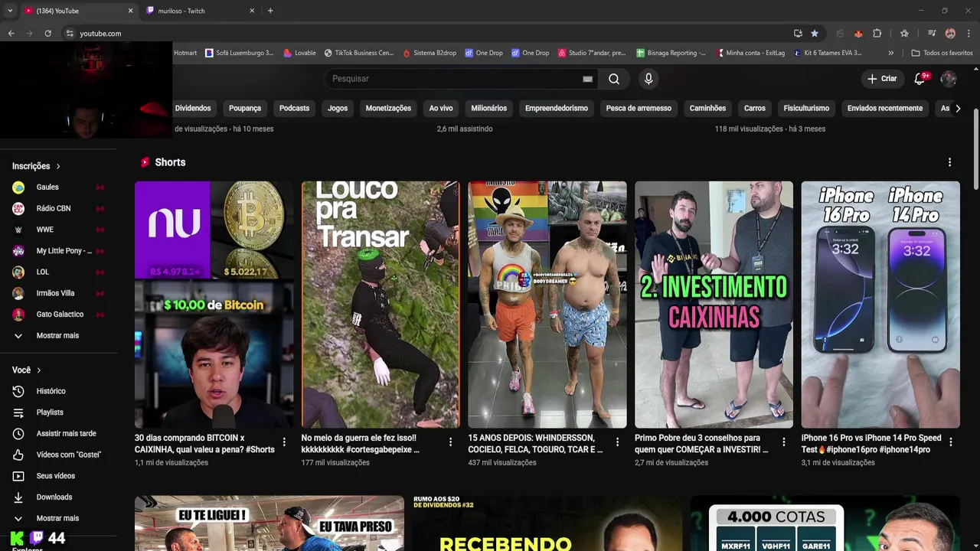The height and width of the screenshot is (551, 980).
Task: Select Dividendos category chip
Action: point(193,109)
